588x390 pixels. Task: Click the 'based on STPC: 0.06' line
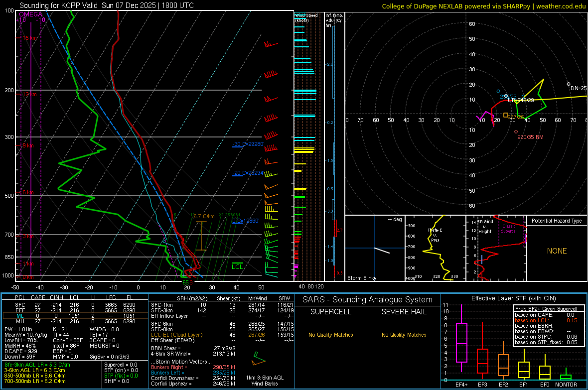pos(546,337)
